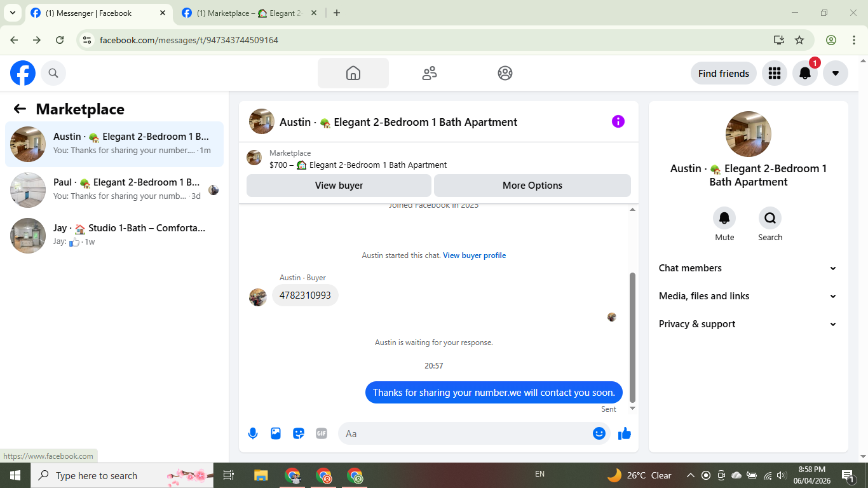Click the More Options button
Screen dimensions: 868x488
[532, 186]
